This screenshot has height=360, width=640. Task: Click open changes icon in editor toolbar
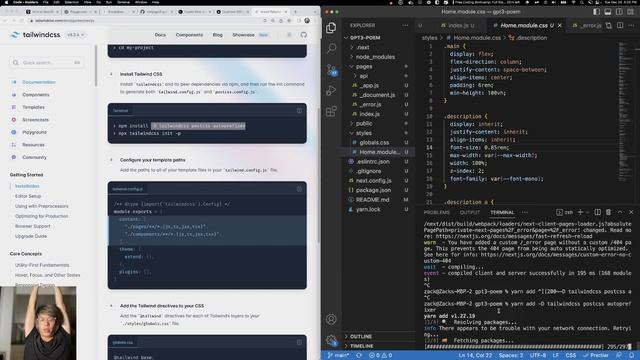609,25
